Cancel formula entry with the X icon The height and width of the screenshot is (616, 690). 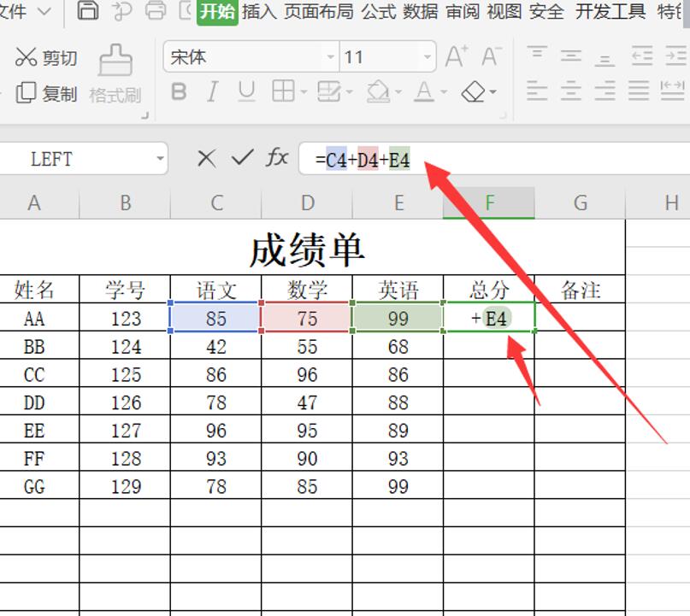(x=206, y=158)
